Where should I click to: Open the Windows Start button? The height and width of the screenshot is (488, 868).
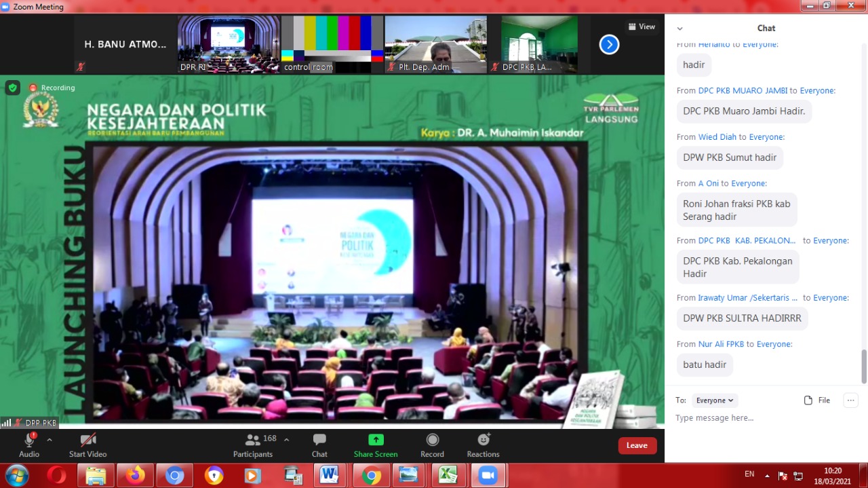[16, 475]
